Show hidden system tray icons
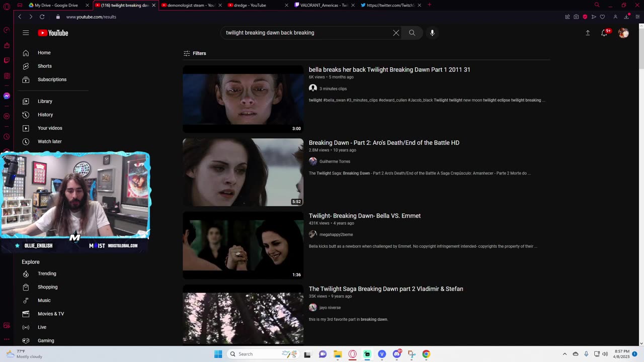This screenshot has height=362, width=644. (565, 354)
